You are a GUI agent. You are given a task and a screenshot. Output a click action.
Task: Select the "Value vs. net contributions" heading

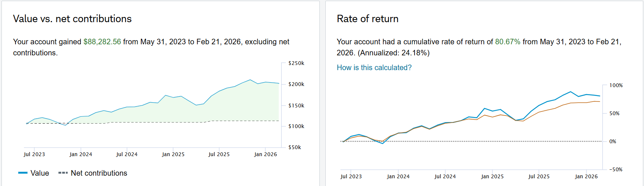(x=72, y=19)
